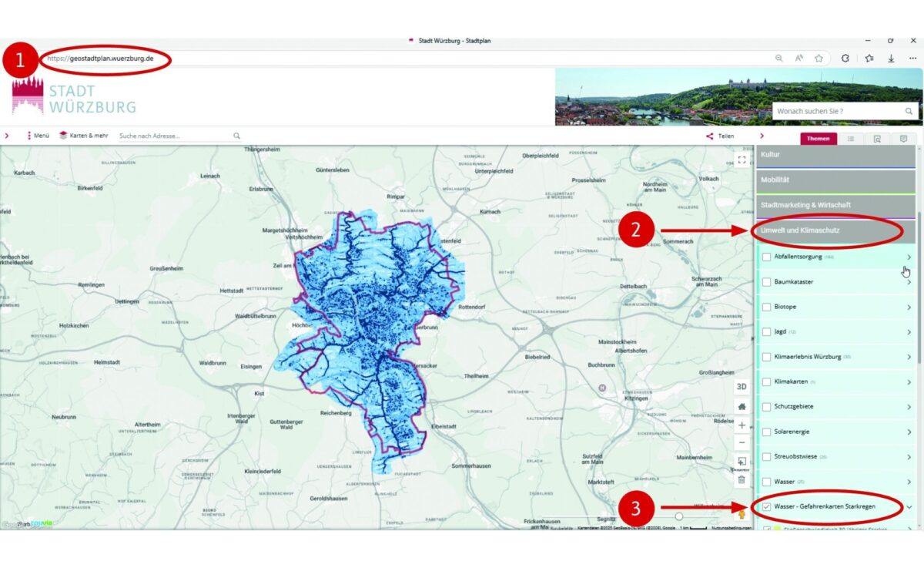Open the layer list icon beside Themen
The height and width of the screenshot is (578, 924).
(x=852, y=139)
